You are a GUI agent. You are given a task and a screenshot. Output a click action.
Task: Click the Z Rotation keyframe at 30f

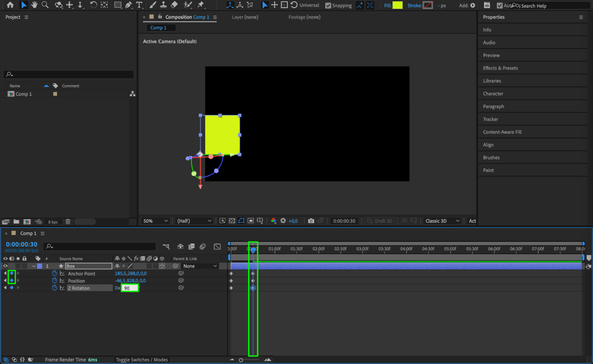point(253,288)
